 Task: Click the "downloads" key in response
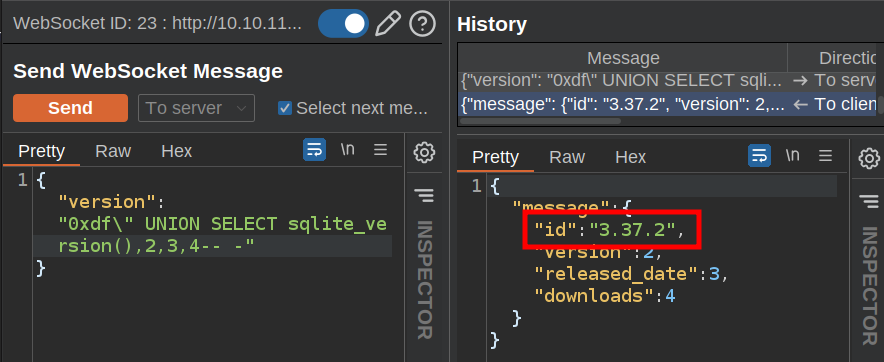595,295
